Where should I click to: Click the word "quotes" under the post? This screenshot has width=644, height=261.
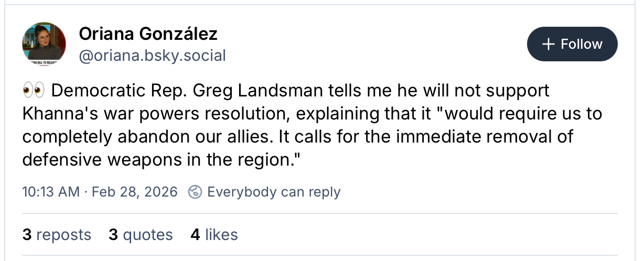pos(147,234)
